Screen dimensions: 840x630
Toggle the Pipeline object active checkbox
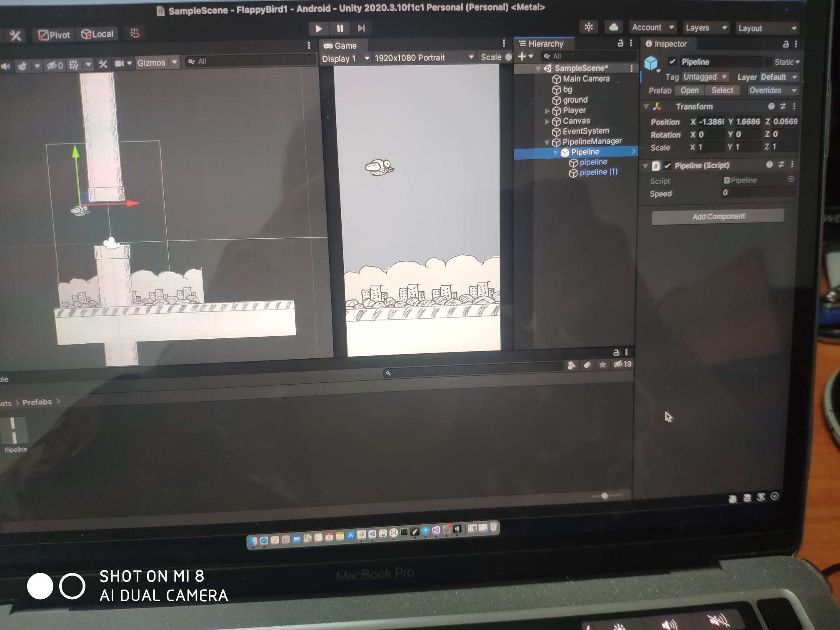click(672, 62)
